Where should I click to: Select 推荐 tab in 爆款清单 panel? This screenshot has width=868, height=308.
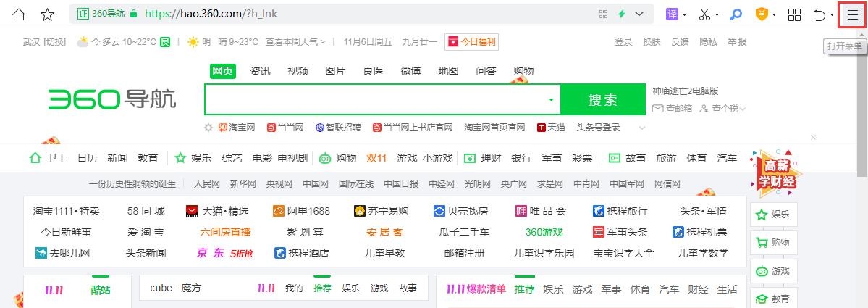[524, 288]
